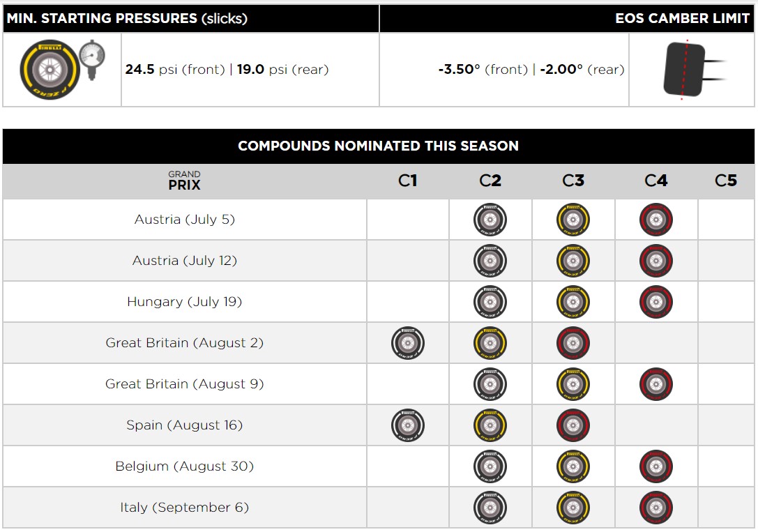The width and height of the screenshot is (758, 532).
Task: Select the yellow C3 tyre for Austria July 12
Action: [x=573, y=261]
